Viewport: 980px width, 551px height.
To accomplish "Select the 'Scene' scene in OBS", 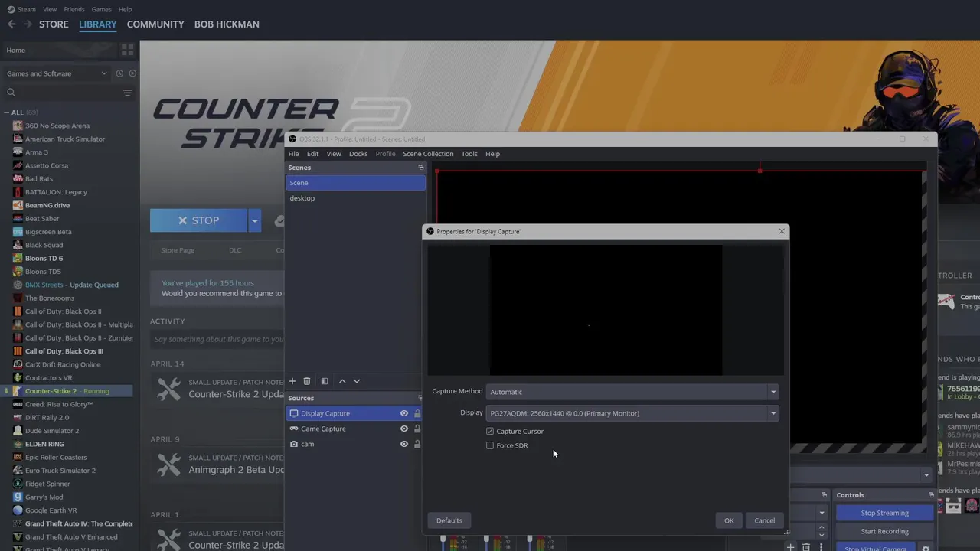I will (x=355, y=183).
